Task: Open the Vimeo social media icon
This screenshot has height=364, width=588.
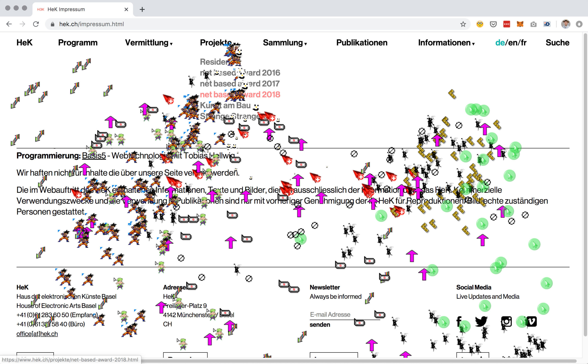Action: coord(531,321)
